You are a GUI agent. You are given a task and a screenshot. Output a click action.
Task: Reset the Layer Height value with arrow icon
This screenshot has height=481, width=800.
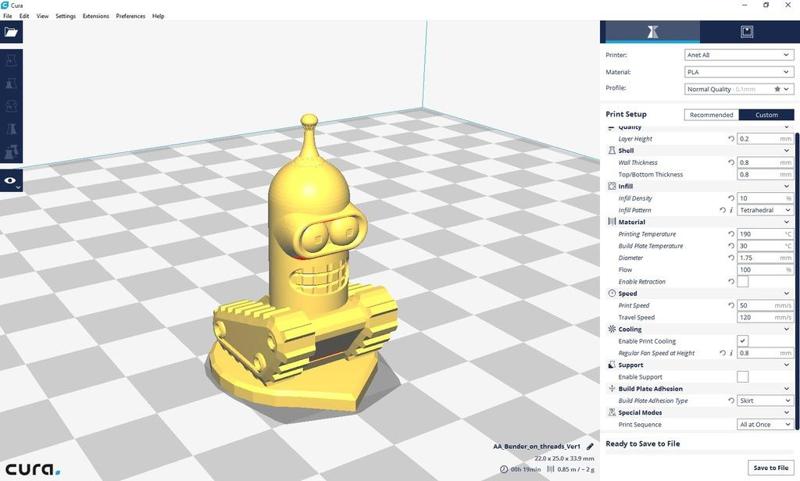pos(731,139)
